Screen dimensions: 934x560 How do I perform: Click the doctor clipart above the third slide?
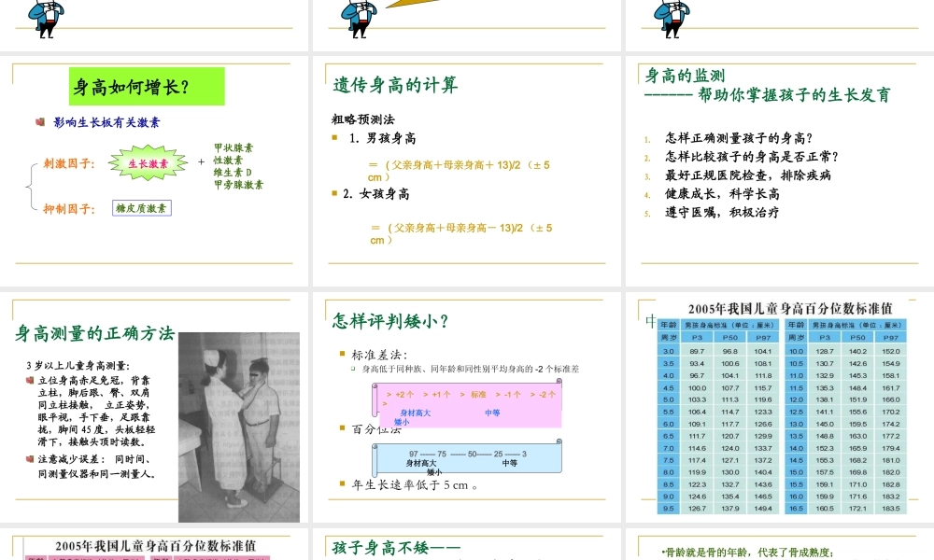[x=670, y=17]
